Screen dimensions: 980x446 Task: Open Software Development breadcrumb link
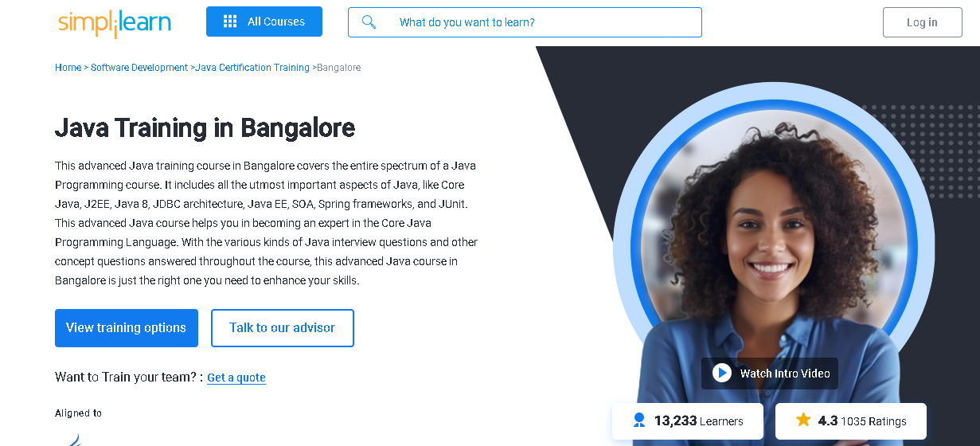coord(139,68)
